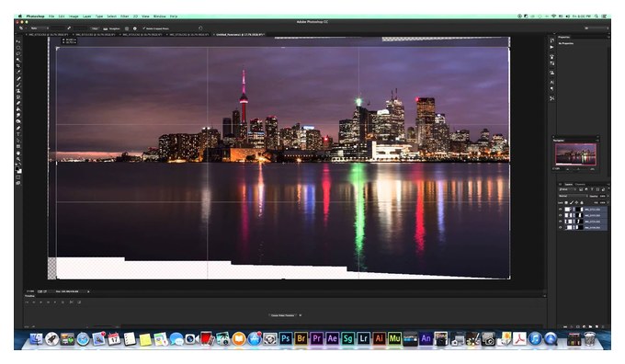Swap crop width and height values
Screen dimensions: 625x364
click(x=69, y=28)
